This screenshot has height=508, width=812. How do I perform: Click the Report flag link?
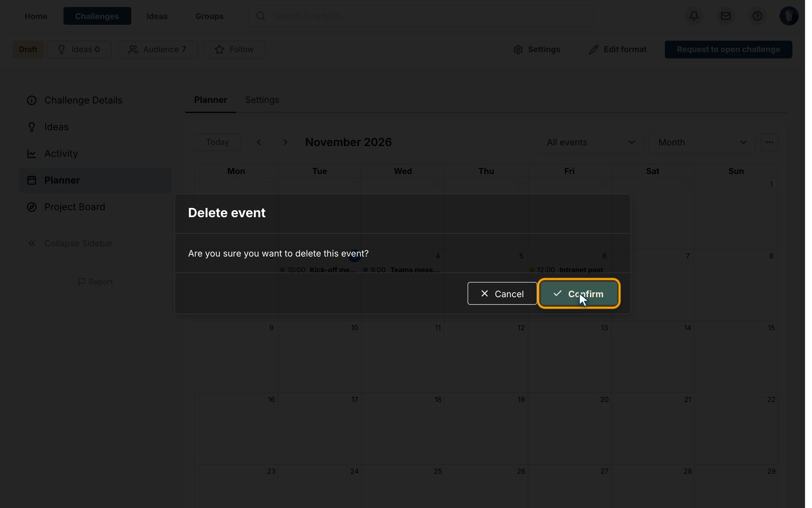pyautogui.click(x=95, y=282)
